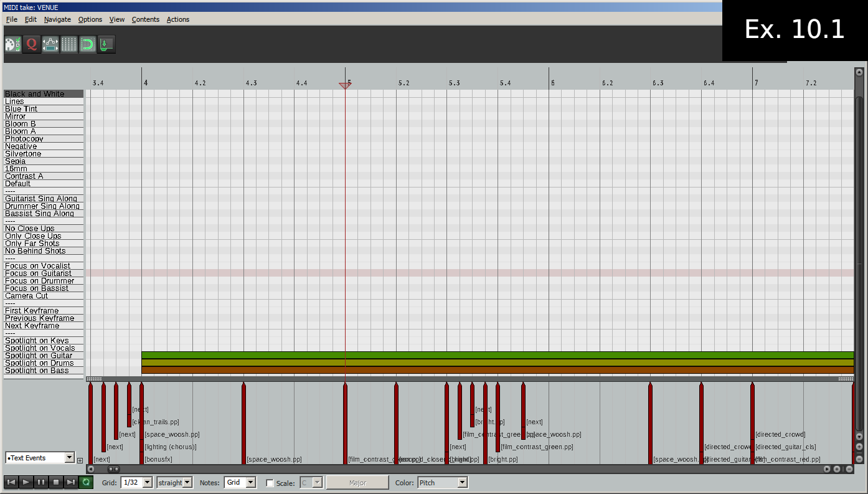The height and width of the screenshot is (494, 868).
Task: Select the orange Spotlight on Bass note
Action: 498,370
